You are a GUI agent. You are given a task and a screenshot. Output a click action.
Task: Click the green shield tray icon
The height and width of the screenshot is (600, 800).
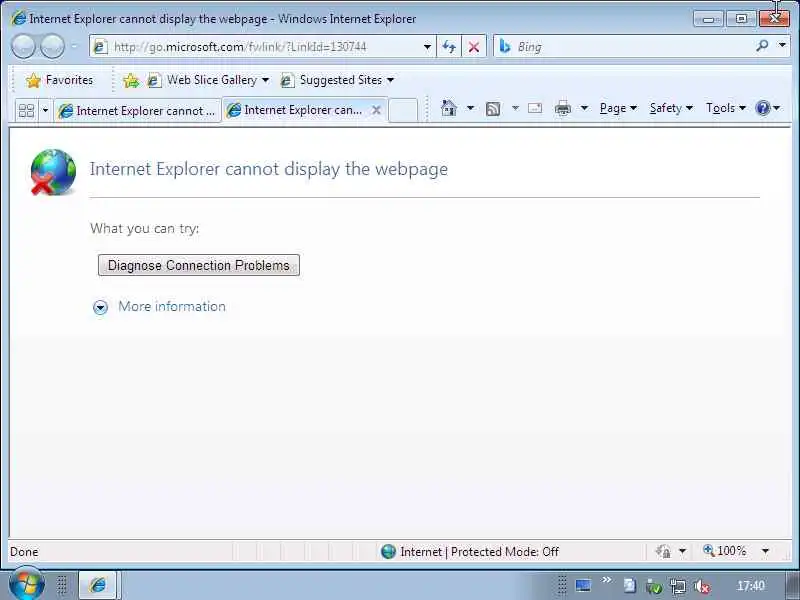654,587
